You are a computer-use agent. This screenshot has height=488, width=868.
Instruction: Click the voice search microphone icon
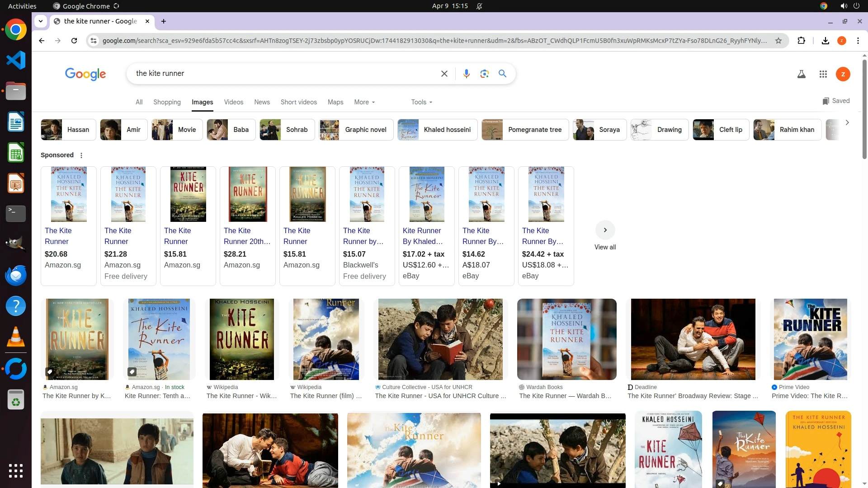tap(466, 74)
